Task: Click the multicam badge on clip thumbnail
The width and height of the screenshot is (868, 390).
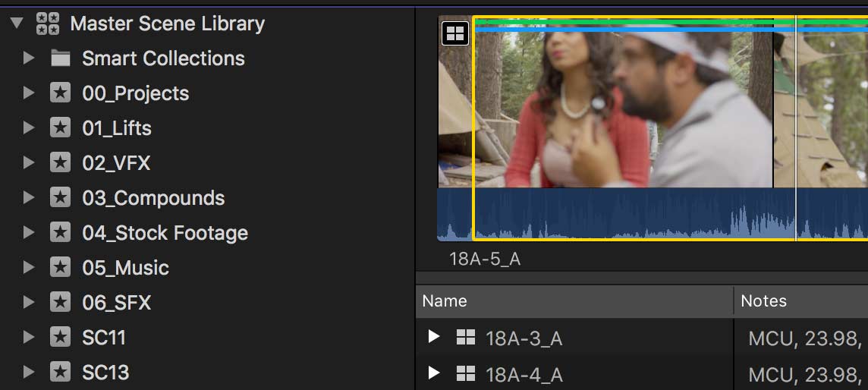Action: tap(455, 33)
